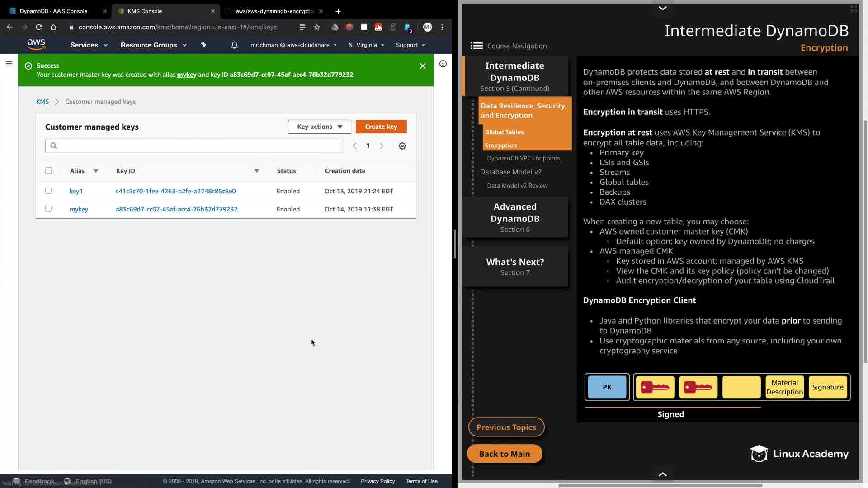Open the N. Virginia region selector
Screen dimensions: 868x488
click(366, 45)
